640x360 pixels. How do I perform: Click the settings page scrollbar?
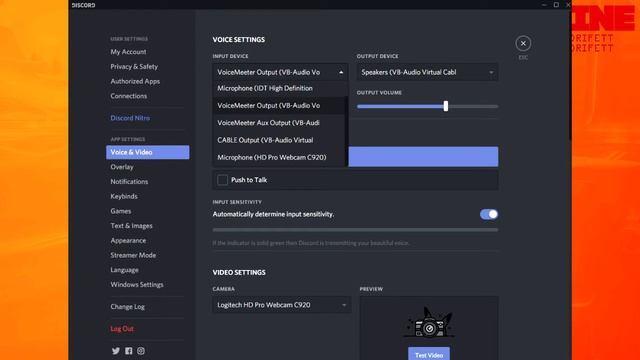point(570,75)
